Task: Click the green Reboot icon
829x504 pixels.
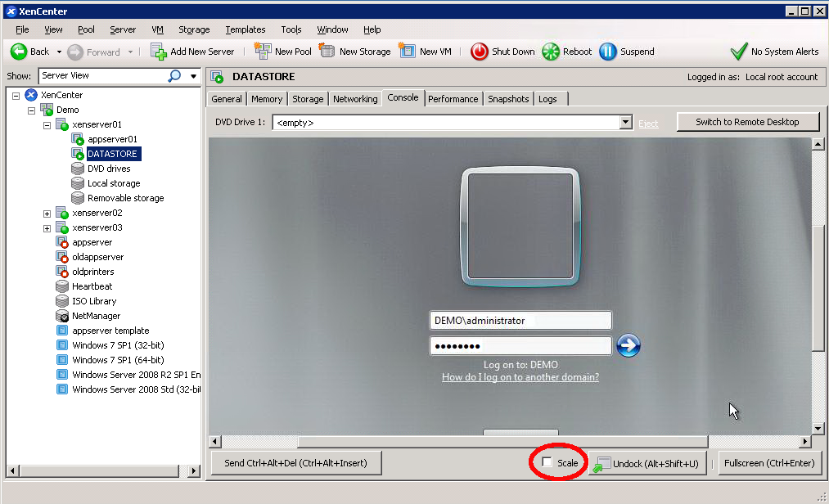Action: point(551,52)
